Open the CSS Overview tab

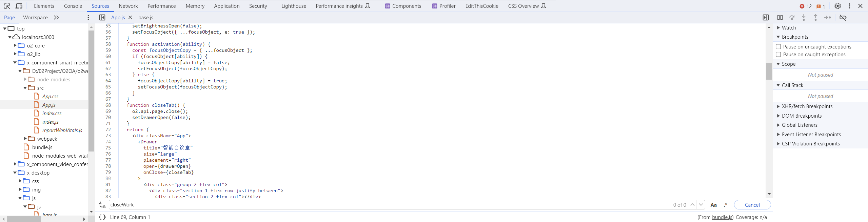click(x=527, y=6)
